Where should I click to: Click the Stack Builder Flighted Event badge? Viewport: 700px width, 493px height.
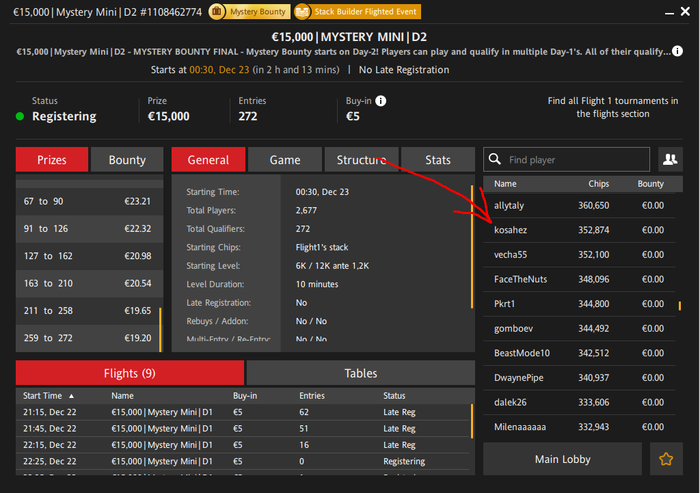coord(357,12)
